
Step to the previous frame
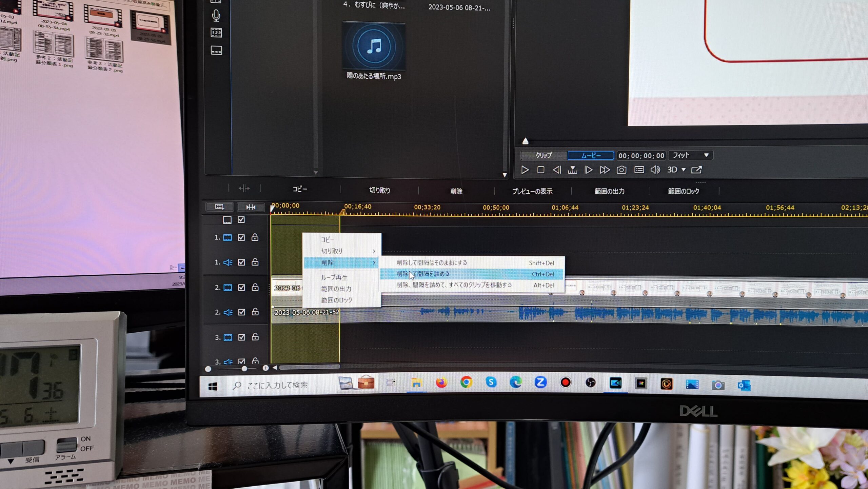pos(557,170)
